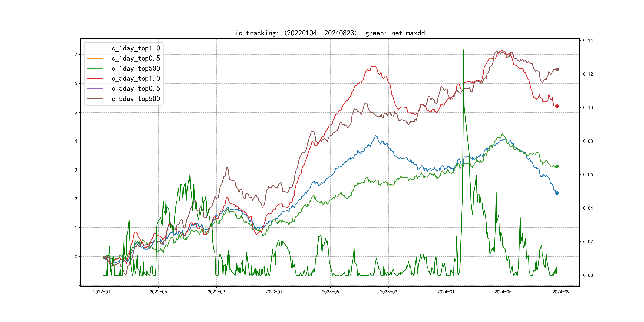
Task: Click the 2022-01 x-axis tick label
Action: [x=102, y=292]
